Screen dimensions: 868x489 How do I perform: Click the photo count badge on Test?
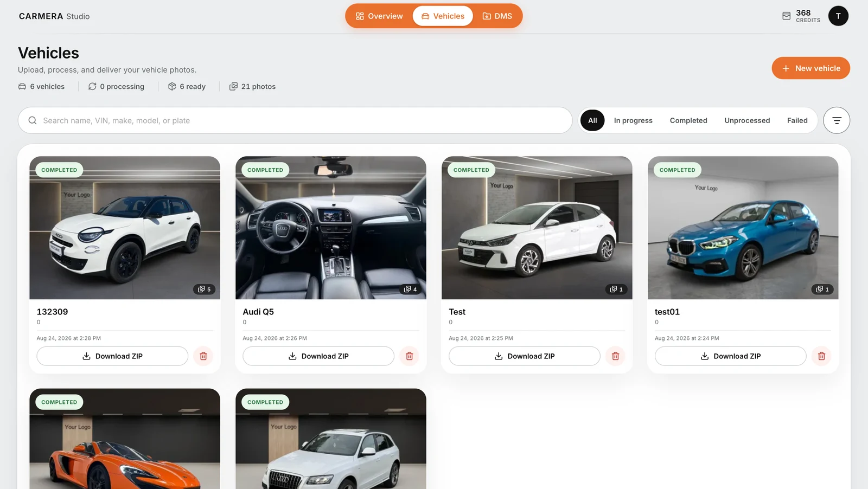point(617,289)
